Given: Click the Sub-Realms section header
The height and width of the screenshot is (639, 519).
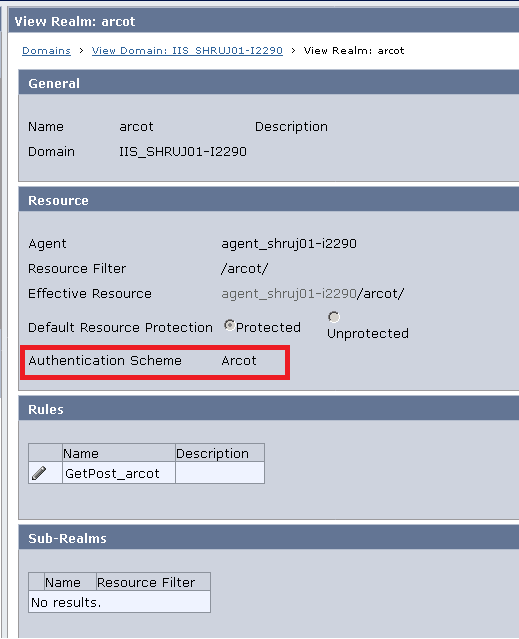Looking at the screenshot, I should click(x=268, y=538).
